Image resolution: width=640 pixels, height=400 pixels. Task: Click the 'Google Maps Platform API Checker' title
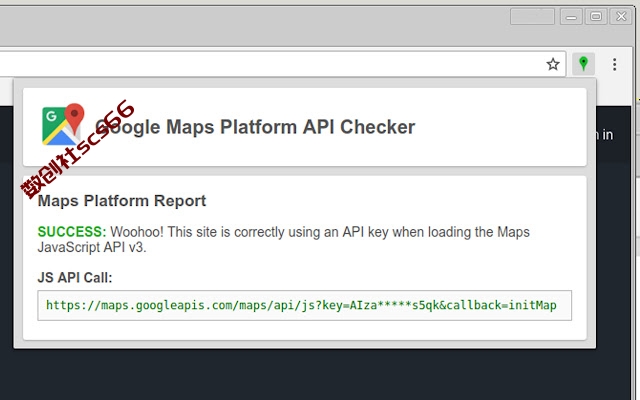(255, 127)
